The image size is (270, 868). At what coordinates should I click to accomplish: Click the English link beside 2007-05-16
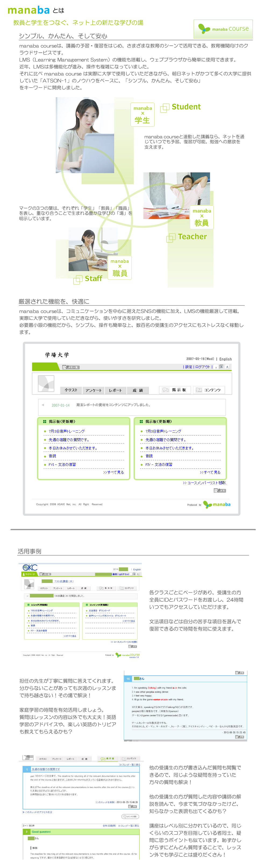pyautogui.click(x=225, y=359)
